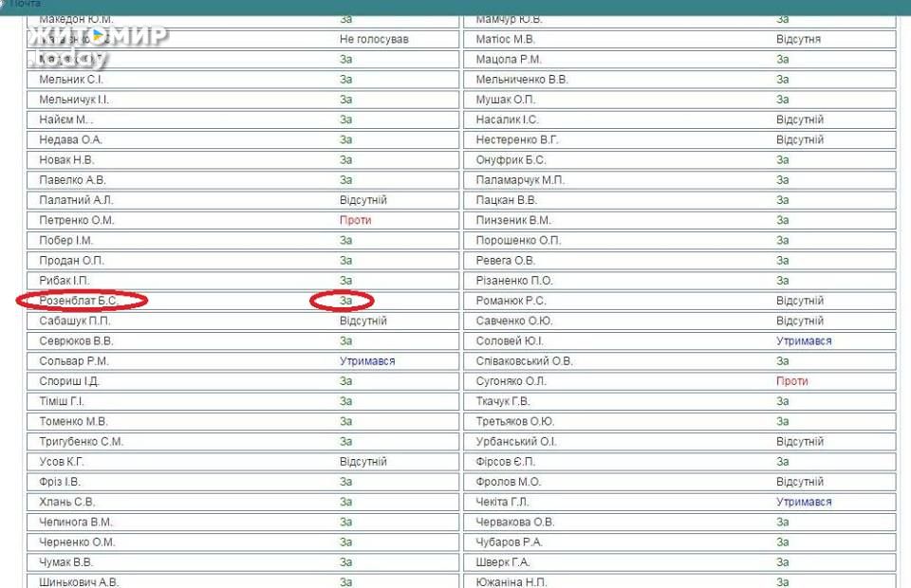
Task: Click Відсутній status for Усов К.Г.
Action: click(x=363, y=462)
